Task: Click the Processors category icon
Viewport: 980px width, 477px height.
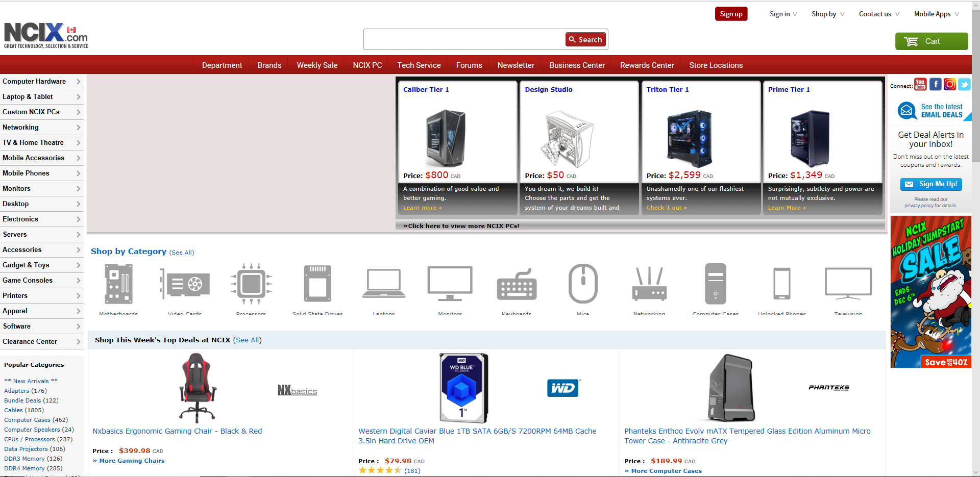Action: (251, 284)
